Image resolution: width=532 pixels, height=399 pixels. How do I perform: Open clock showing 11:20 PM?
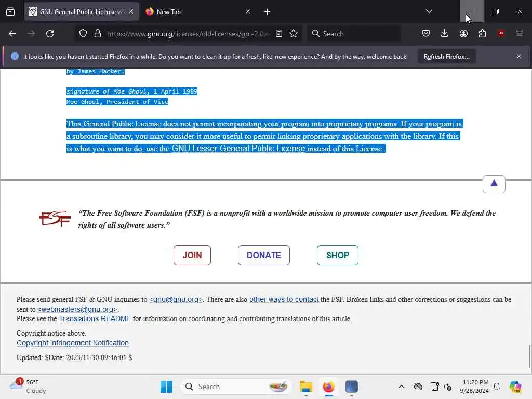pos(474,387)
